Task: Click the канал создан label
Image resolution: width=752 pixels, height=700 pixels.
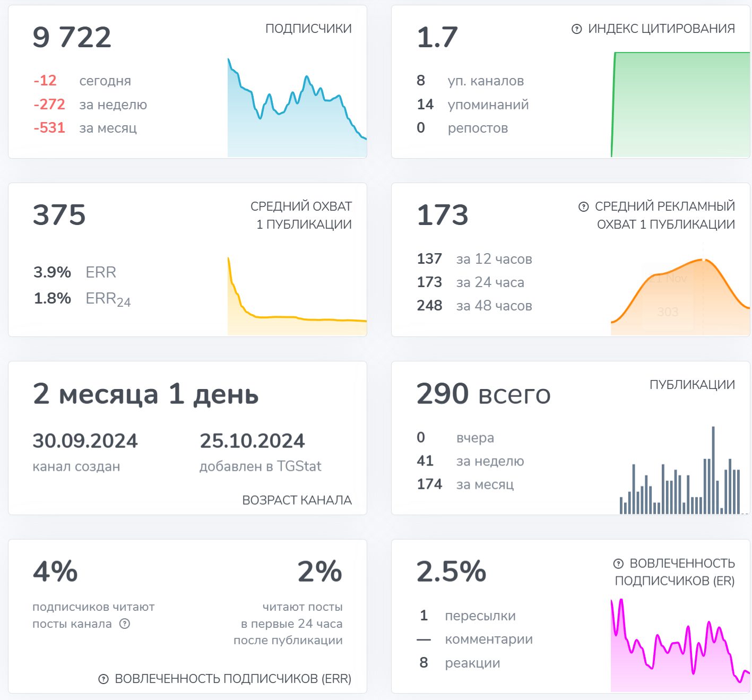Action: click(x=76, y=466)
